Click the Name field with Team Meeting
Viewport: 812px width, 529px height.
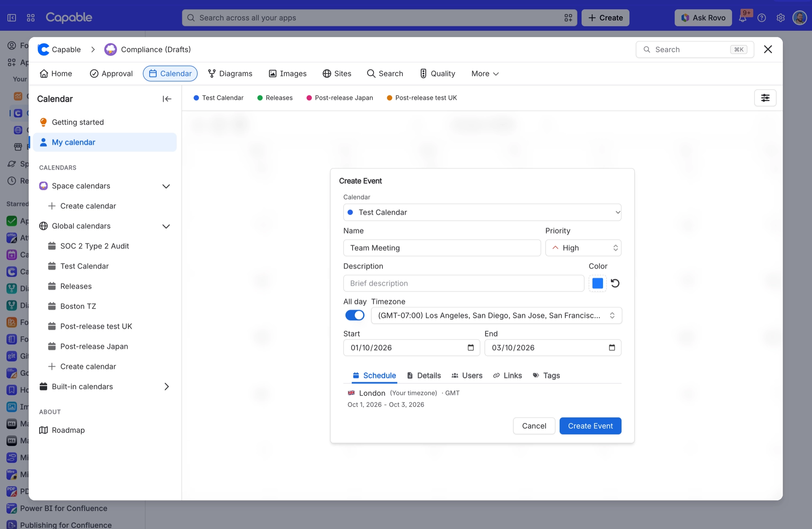coord(442,248)
